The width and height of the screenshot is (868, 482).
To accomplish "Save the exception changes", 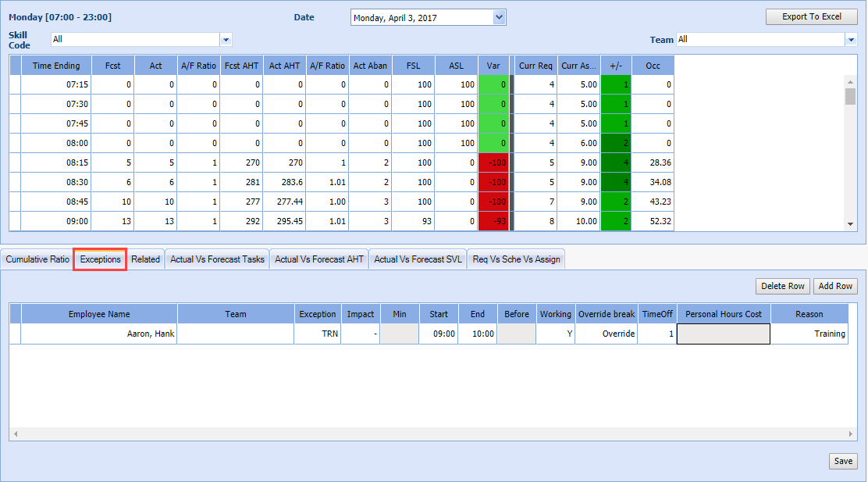I will coord(842,461).
